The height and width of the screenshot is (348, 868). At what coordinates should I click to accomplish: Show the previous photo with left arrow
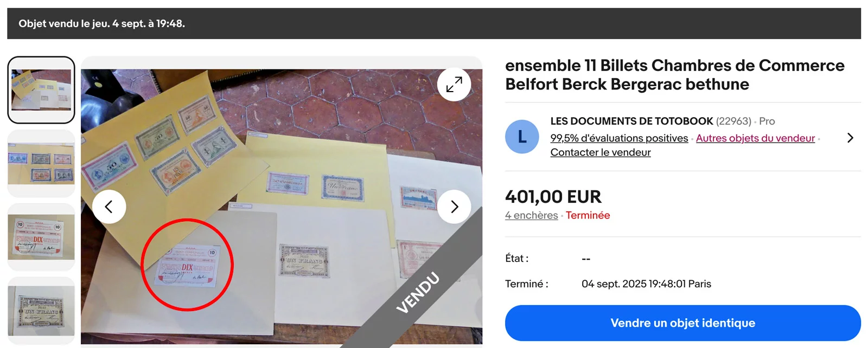click(109, 207)
